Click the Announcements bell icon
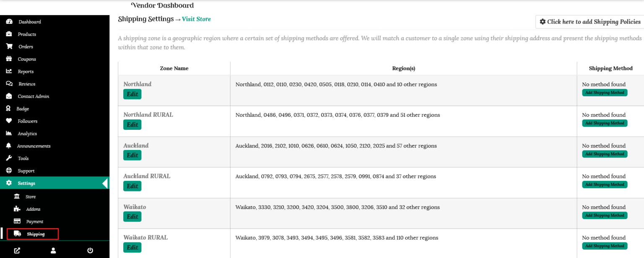The height and width of the screenshot is (258, 644). [x=9, y=146]
